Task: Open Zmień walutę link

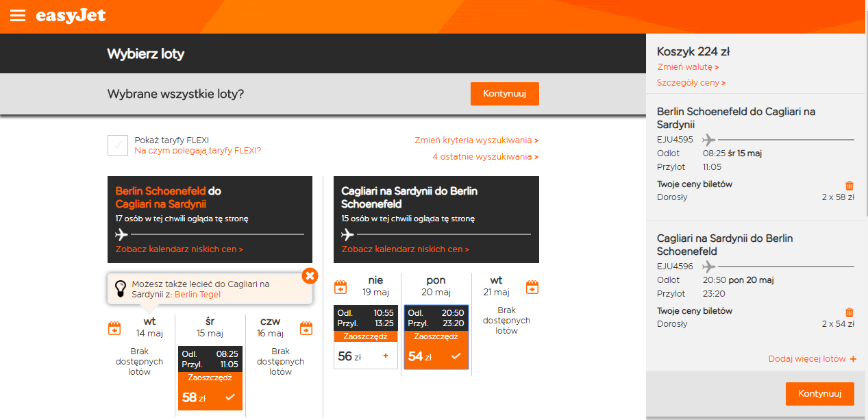Action: 688,67
